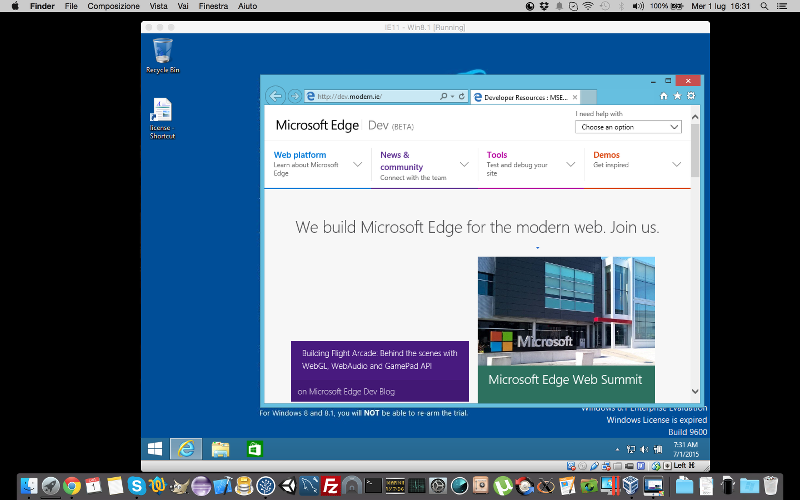Open Windows Store on taskbar

(x=254, y=449)
